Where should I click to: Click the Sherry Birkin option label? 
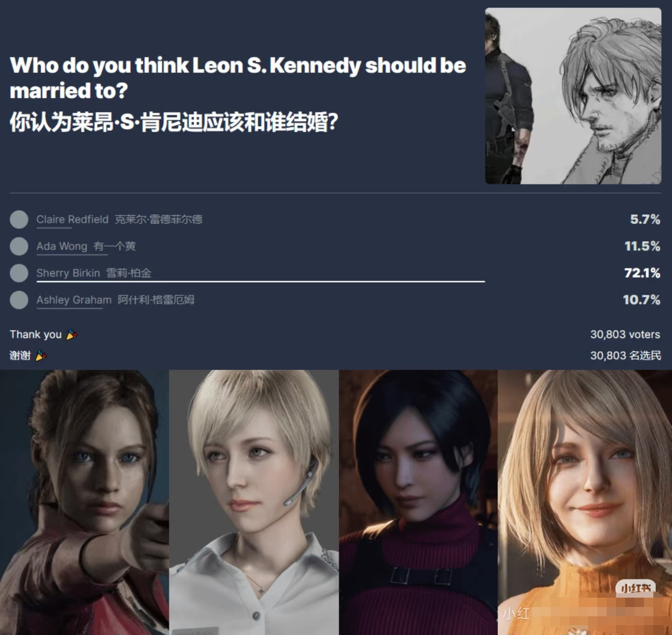(94, 273)
